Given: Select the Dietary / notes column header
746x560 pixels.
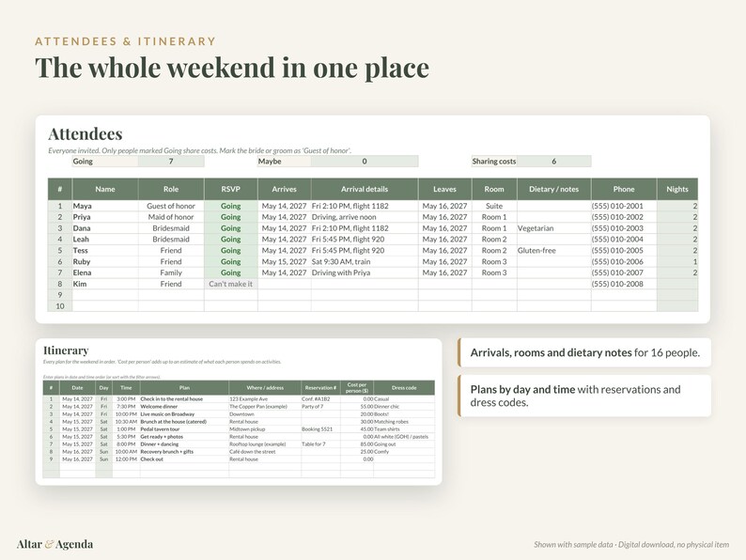Looking at the screenshot, I should (553, 189).
